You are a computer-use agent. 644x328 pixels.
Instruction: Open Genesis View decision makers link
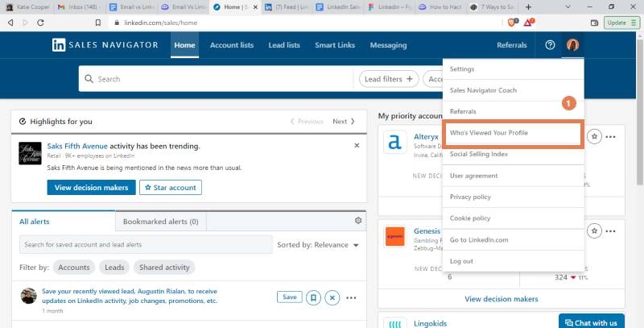pos(501,299)
